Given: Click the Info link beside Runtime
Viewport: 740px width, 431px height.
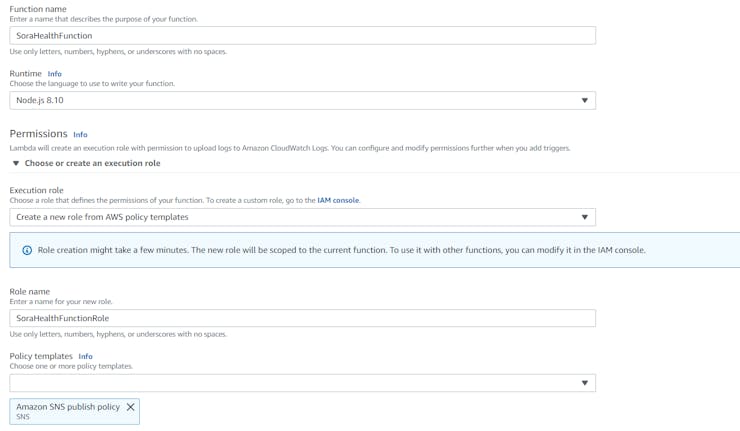Looking at the screenshot, I should pyautogui.click(x=55, y=74).
